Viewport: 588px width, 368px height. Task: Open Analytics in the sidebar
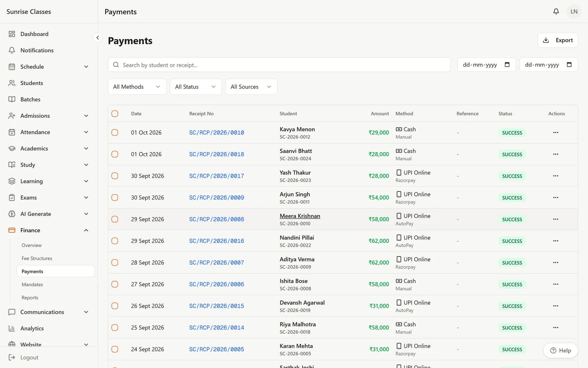click(49, 328)
